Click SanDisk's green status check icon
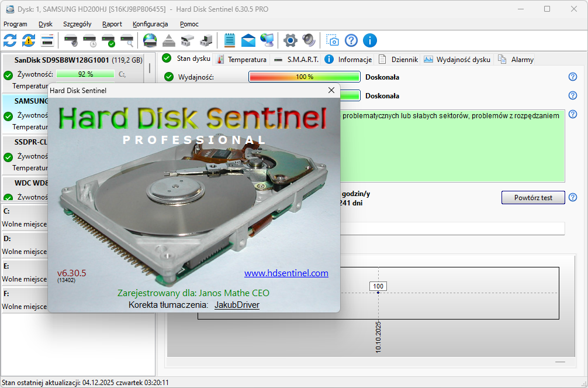Screen dimensions: 588x388 click(8, 75)
